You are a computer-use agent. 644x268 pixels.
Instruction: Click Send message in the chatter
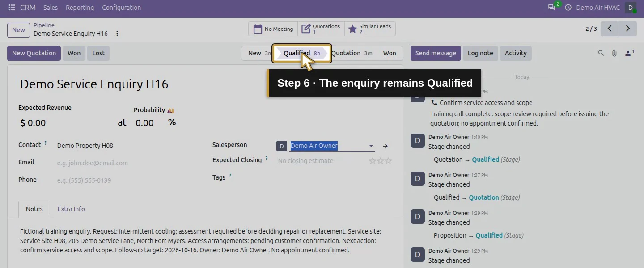pos(436,53)
